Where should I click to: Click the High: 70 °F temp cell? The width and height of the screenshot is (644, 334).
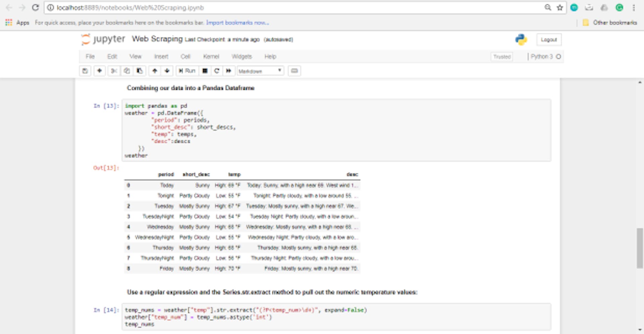(227, 268)
